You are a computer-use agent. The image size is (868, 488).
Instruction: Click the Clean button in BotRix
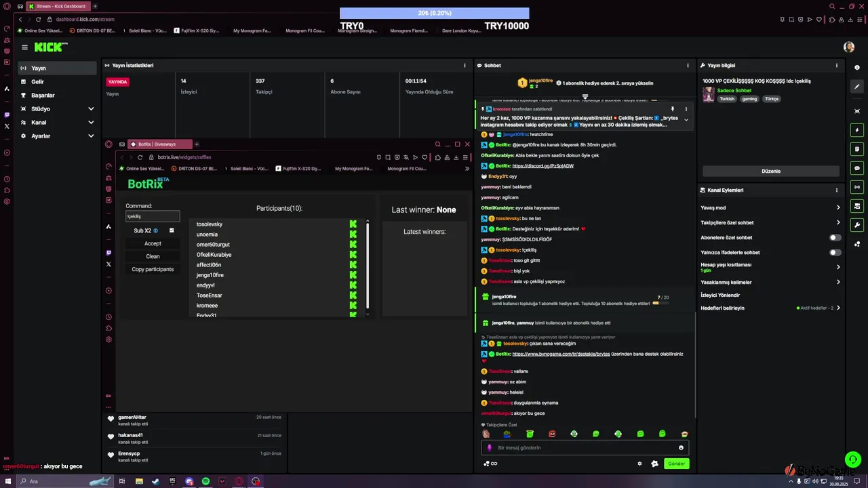[153, 256]
